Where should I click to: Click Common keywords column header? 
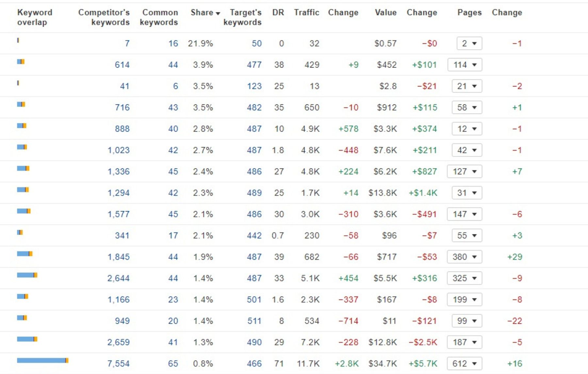point(159,17)
